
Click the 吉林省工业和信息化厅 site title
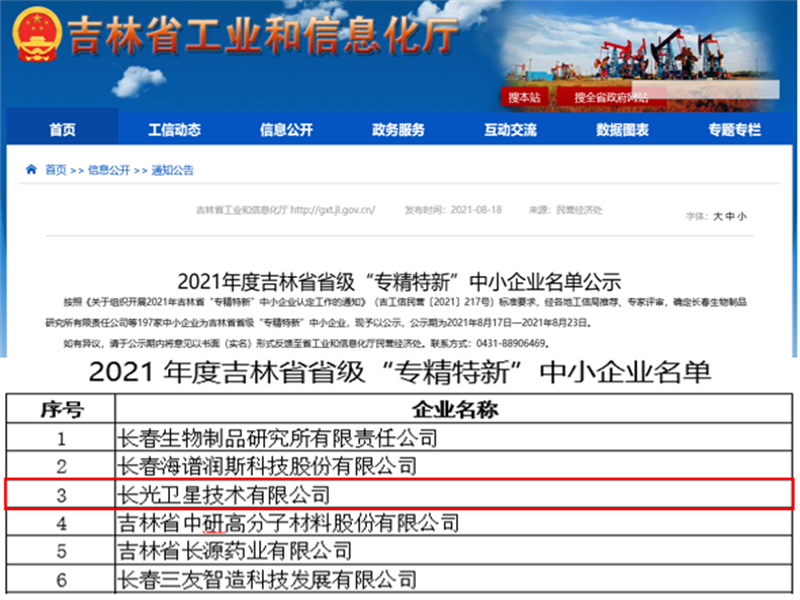[264, 36]
